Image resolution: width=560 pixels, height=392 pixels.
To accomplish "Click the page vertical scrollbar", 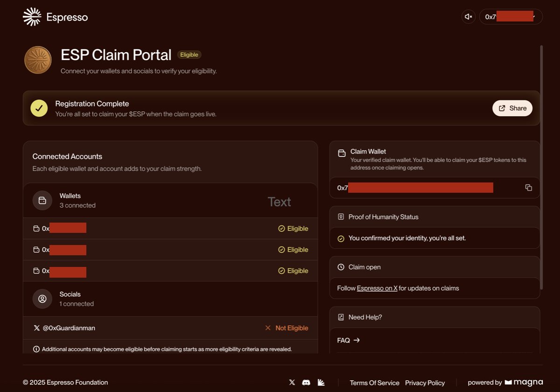I will [x=541, y=168].
